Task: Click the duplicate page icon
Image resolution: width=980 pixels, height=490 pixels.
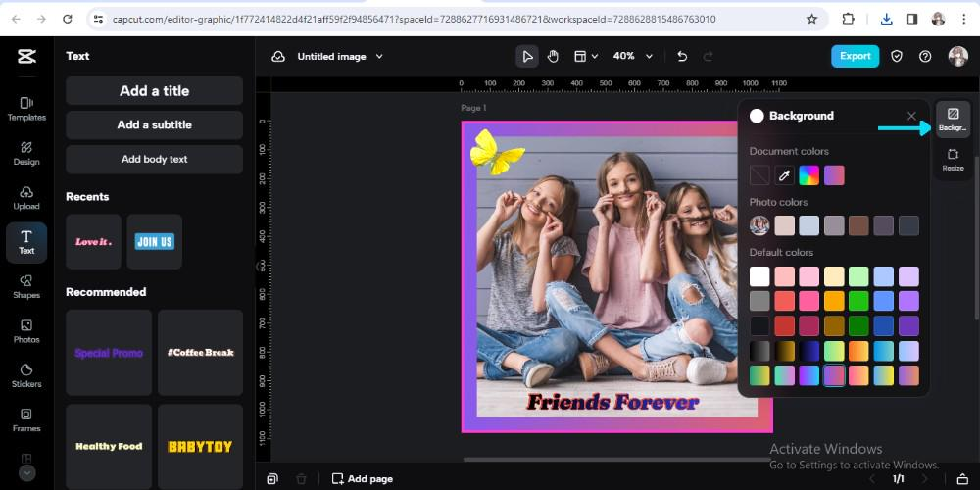Action: [x=271, y=479]
